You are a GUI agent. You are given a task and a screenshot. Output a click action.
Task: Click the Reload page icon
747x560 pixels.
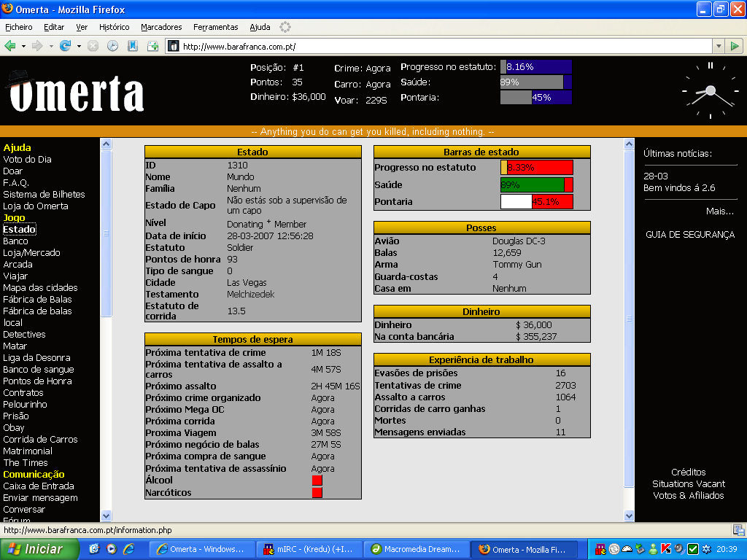click(x=65, y=46)
